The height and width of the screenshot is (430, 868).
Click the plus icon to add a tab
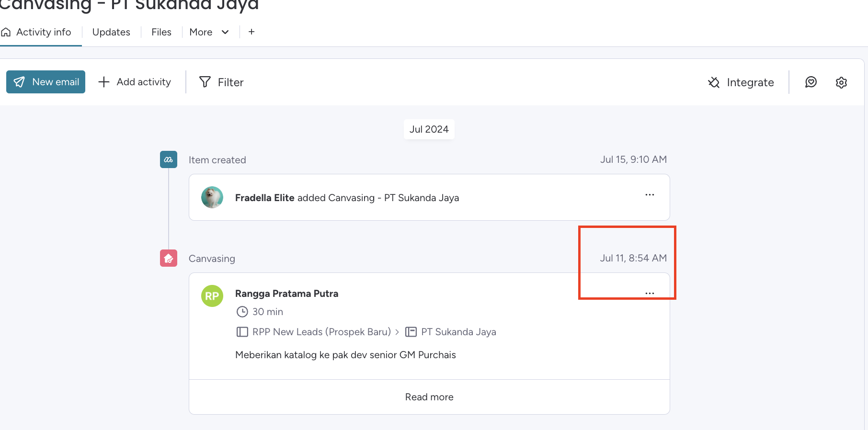click(x=251, y=32)
